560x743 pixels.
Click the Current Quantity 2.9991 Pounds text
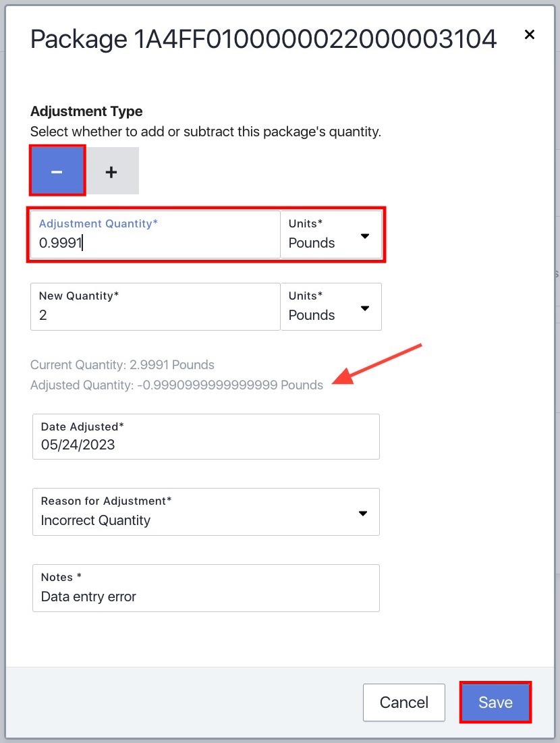click(122, 365)
